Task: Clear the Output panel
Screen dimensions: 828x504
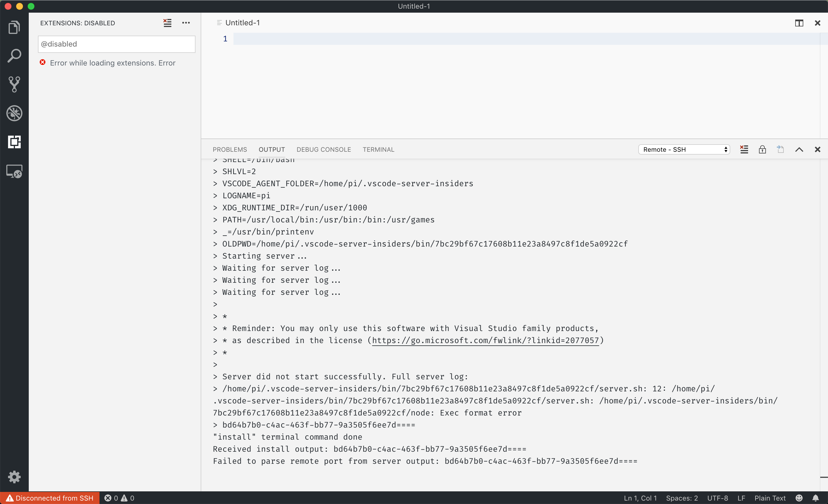Action: (x=745, y=149)
